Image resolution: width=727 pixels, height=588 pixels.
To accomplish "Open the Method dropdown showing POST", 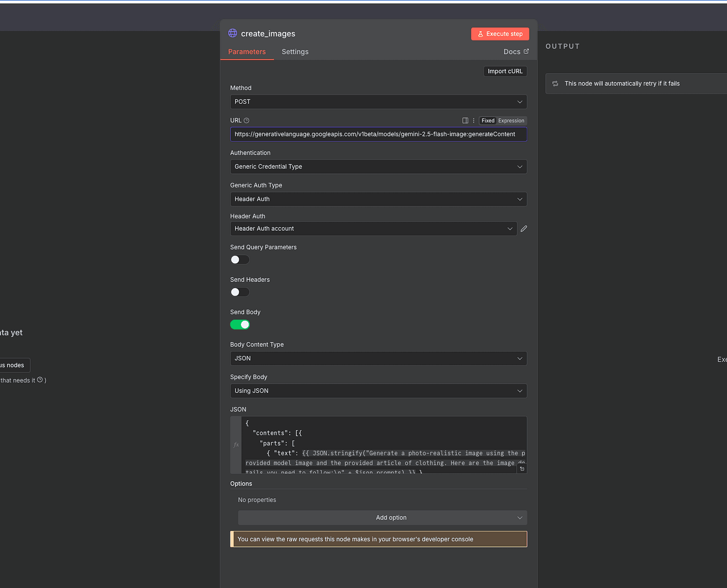I will (378, 102).
